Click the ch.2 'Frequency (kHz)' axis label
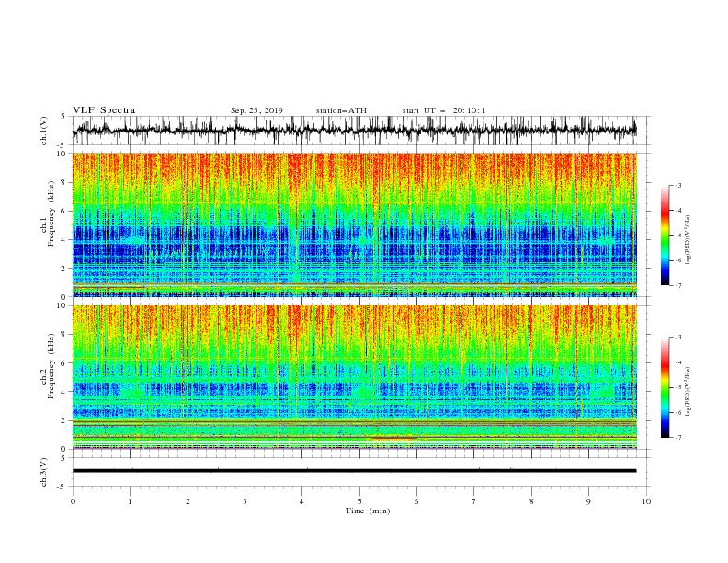The height and width of the screenshot is (563, 728). pos(52,366)
